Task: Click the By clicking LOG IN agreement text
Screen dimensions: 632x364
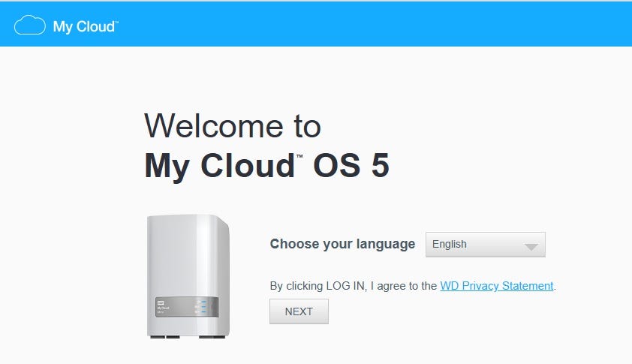Action: [353, 286]
